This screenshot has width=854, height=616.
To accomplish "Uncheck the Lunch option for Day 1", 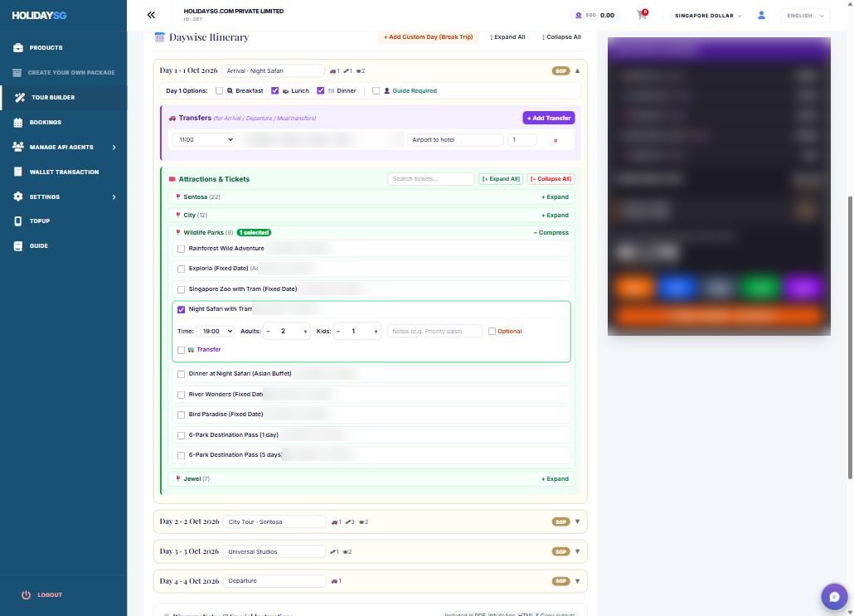I will 275,91.
